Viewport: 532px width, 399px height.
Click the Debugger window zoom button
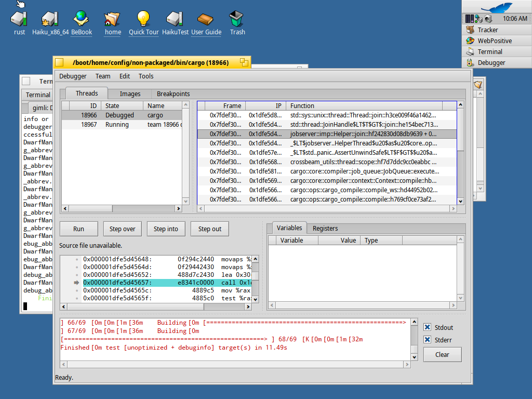(244, 62)
